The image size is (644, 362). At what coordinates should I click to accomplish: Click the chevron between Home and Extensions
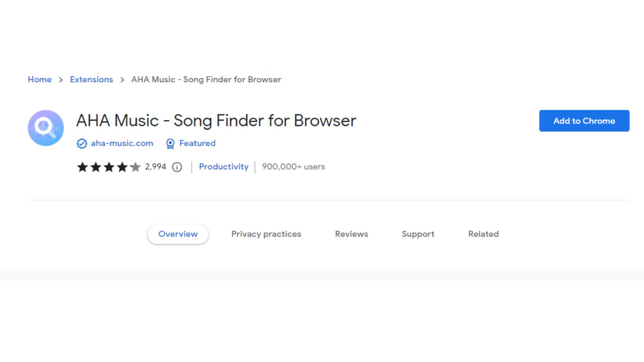(61, 80)
